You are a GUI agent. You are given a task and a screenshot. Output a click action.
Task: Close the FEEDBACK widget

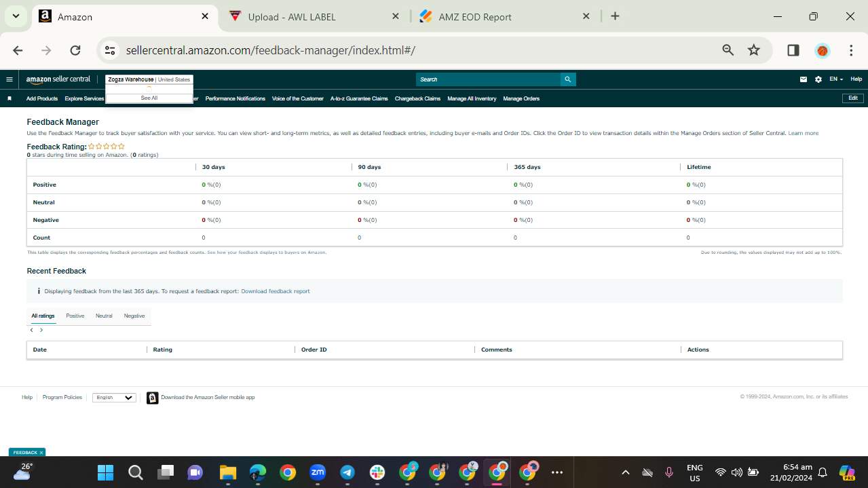[41, 452]
